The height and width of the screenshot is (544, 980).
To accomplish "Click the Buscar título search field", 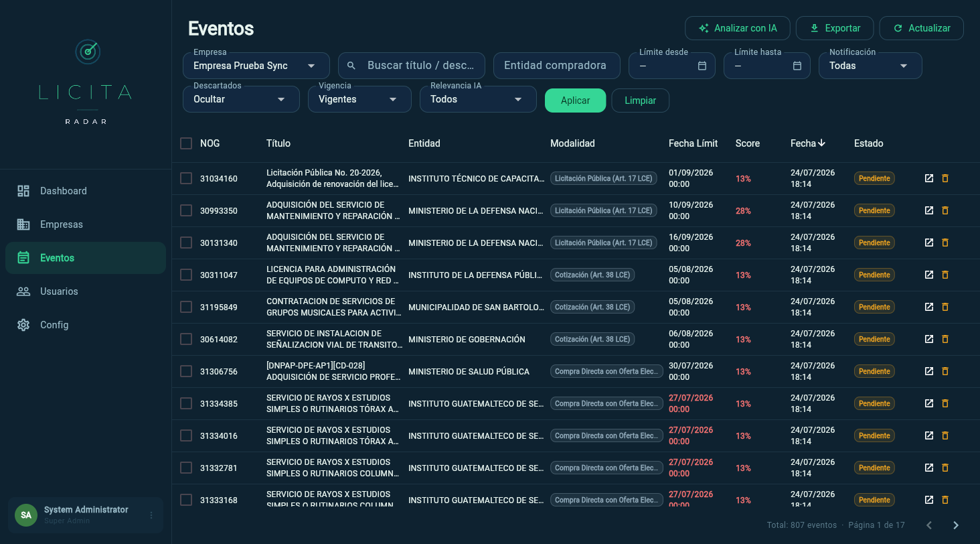I will click(412, 66).
